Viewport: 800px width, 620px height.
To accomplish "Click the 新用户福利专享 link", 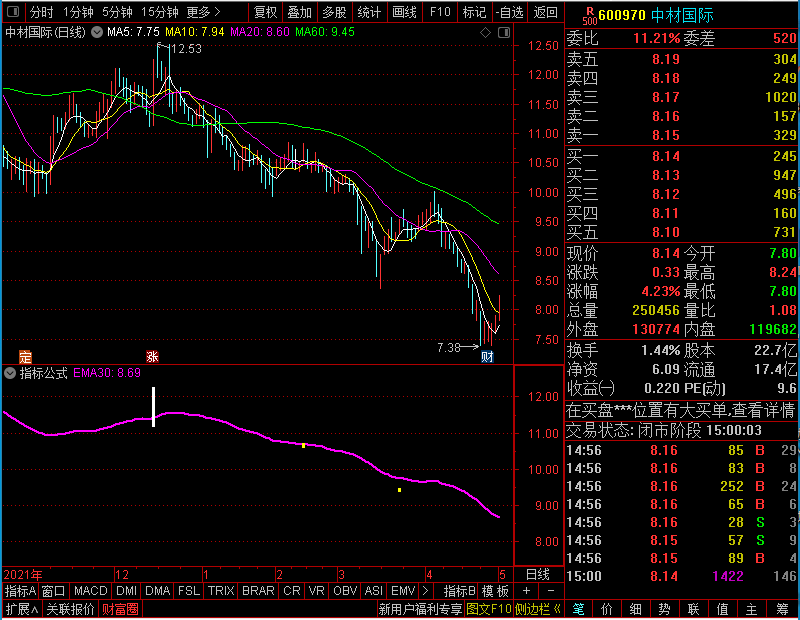I will point(420,609).
